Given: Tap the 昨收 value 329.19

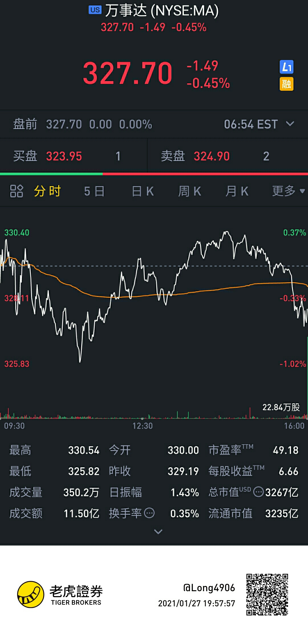Looking at the screenshot, I should [183, 471].
